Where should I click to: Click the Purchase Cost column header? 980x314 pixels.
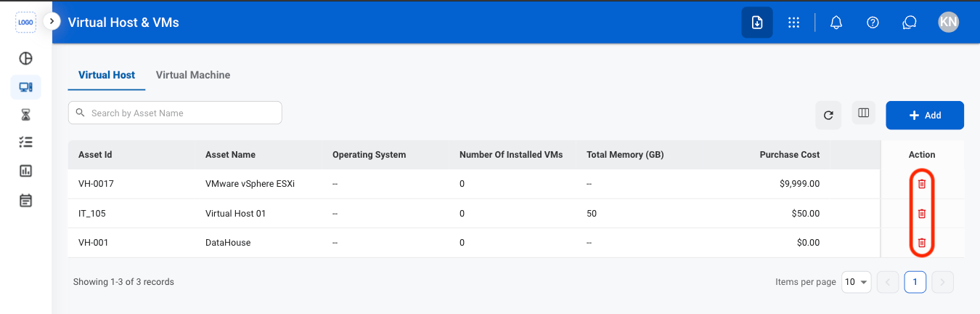coord(790,155)
